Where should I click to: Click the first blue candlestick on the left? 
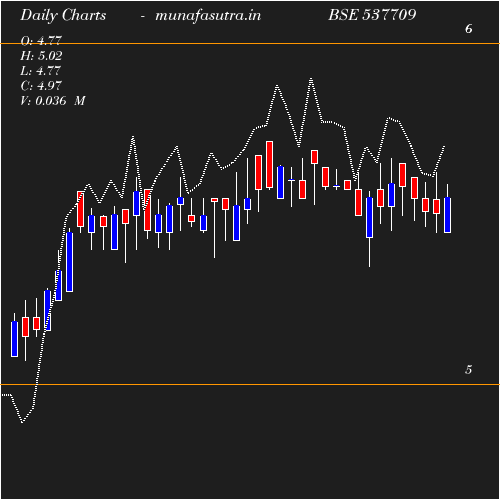(14, 339)
